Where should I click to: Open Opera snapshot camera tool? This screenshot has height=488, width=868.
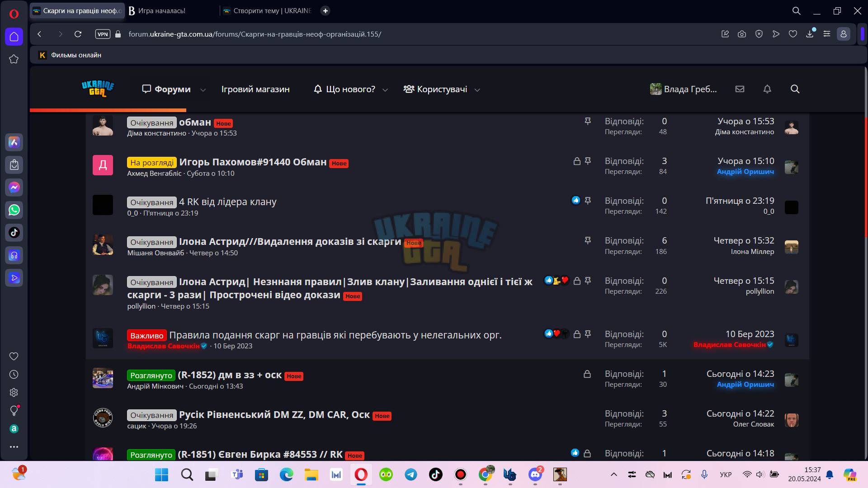pyautogui.click(x=742, y=34)
